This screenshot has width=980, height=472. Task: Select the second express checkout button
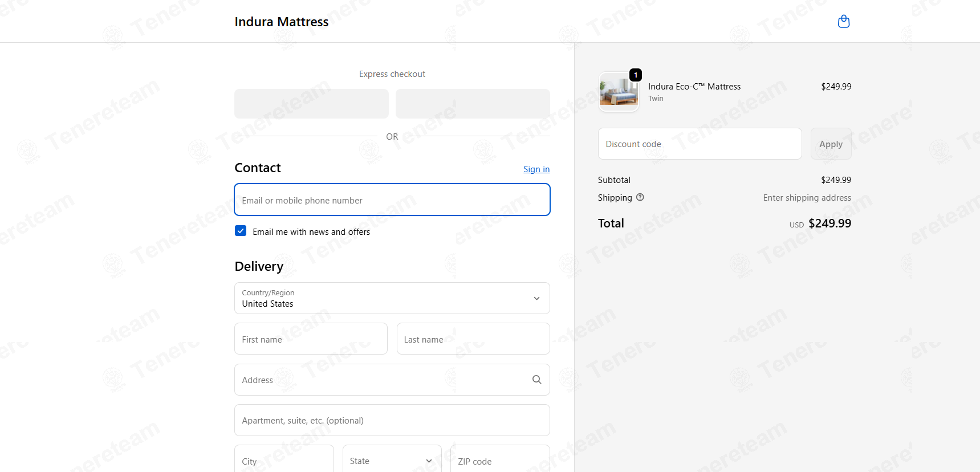473,104
